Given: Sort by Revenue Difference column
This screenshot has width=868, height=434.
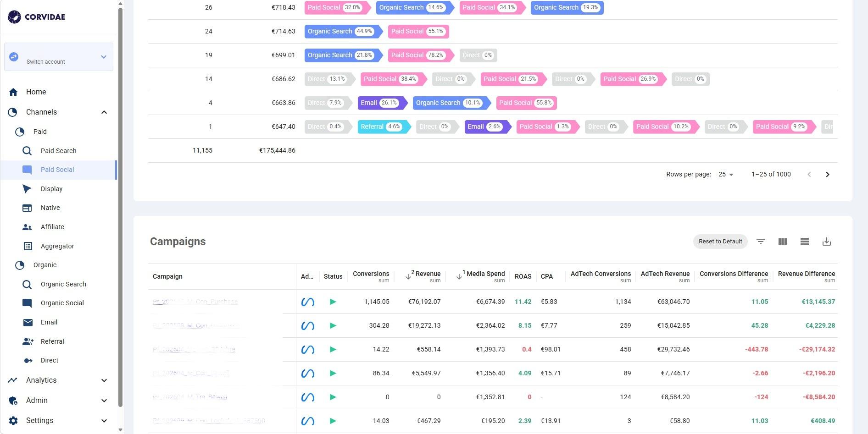Looking at the screenshot, I should pos(807,274).
